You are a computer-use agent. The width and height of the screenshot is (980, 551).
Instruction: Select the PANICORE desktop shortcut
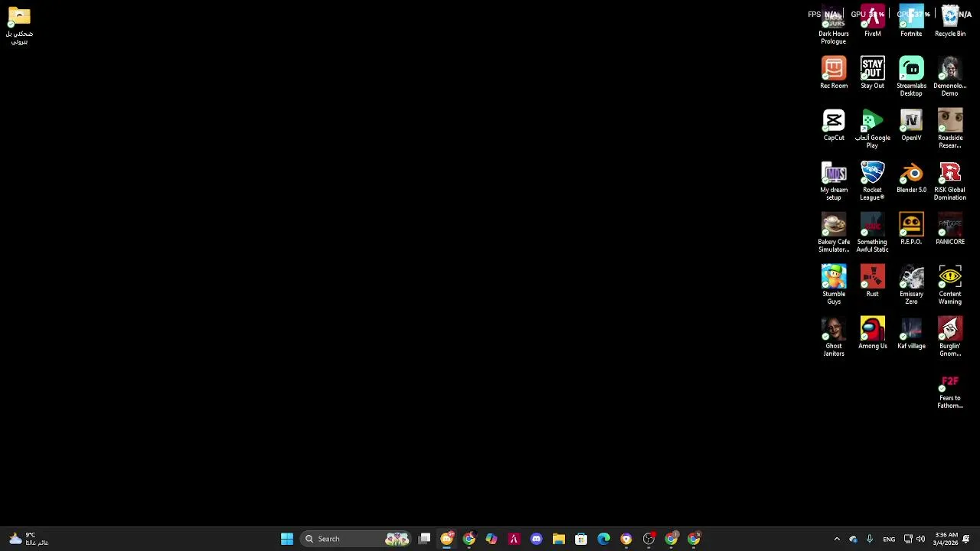point(950,230)
